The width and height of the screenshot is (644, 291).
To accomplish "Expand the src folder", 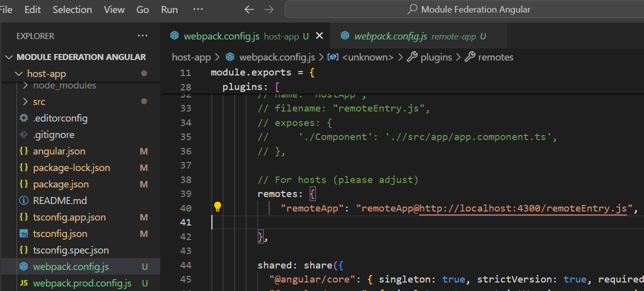I will pos(39,101).
